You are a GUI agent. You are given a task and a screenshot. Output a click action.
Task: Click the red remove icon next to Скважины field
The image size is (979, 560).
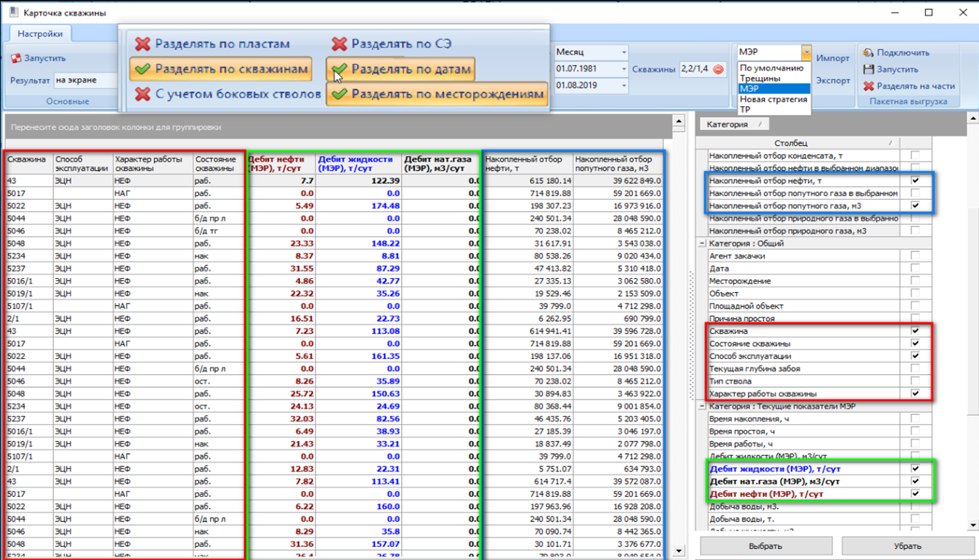coord(718,69)
